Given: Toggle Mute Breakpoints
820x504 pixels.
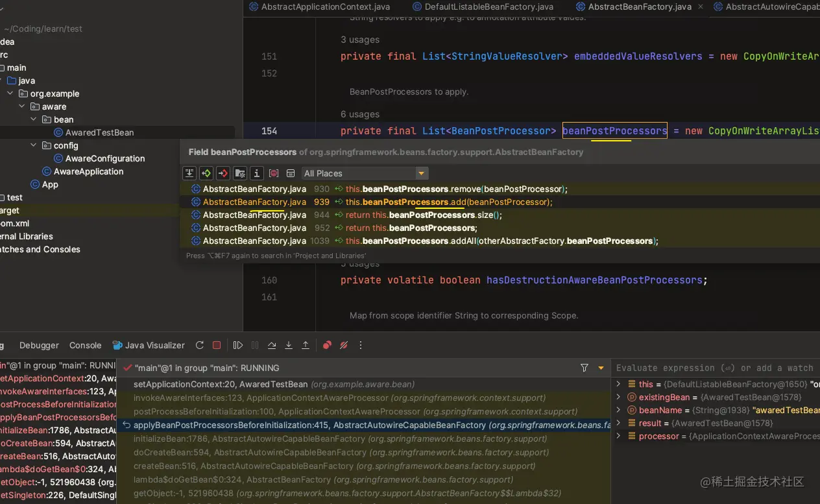Looking at the screenshot, I should [x=344, y=345].
